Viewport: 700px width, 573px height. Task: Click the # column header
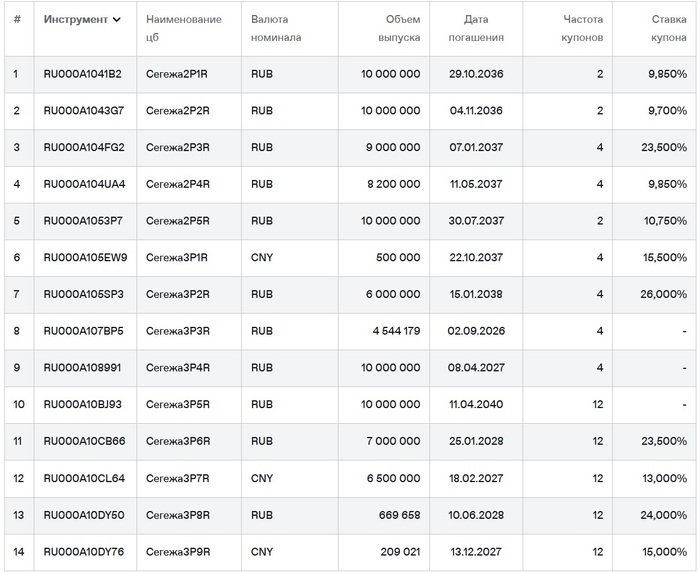coord(16,20)
